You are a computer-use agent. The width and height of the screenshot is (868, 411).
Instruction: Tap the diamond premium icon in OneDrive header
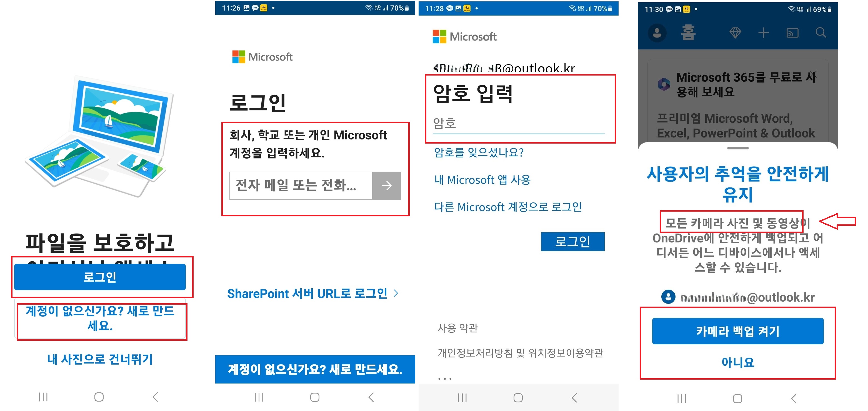(x=735, y=33)
